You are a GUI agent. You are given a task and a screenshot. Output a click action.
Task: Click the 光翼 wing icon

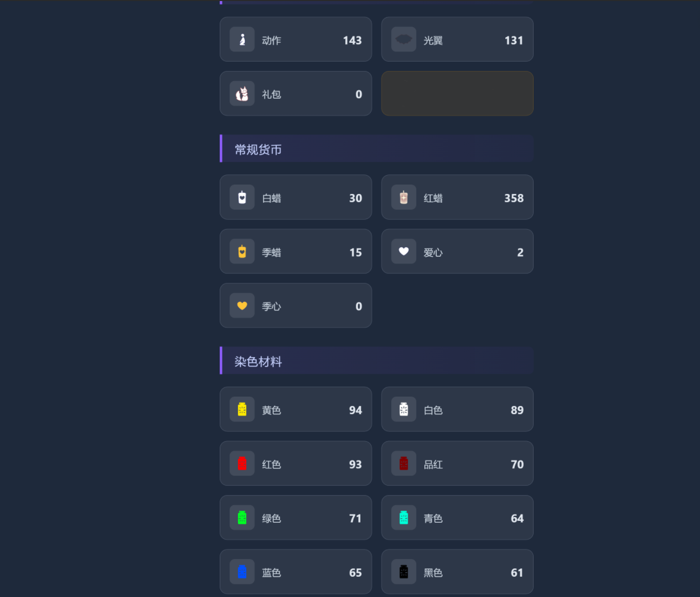(403, 40)
